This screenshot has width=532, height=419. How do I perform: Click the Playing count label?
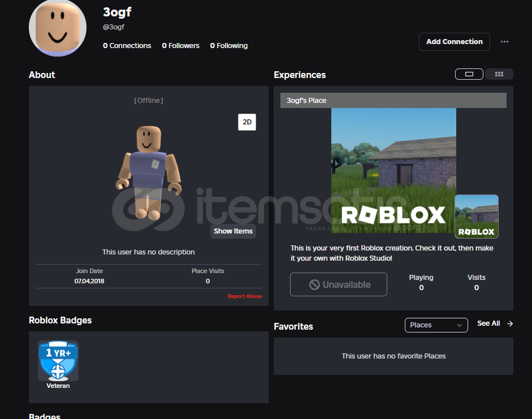[x=421, y=278]
